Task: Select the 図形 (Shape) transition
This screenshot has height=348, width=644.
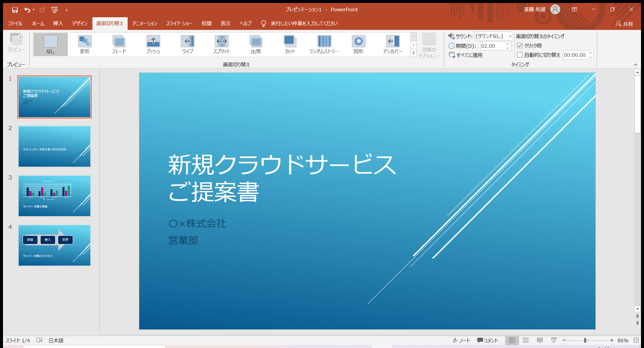Action: coord(358,44)
